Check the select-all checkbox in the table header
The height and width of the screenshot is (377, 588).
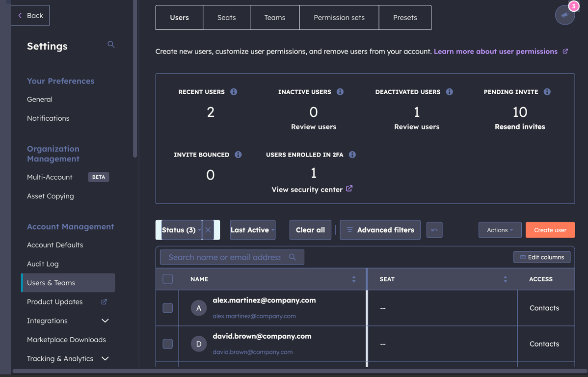click(167, 278)
